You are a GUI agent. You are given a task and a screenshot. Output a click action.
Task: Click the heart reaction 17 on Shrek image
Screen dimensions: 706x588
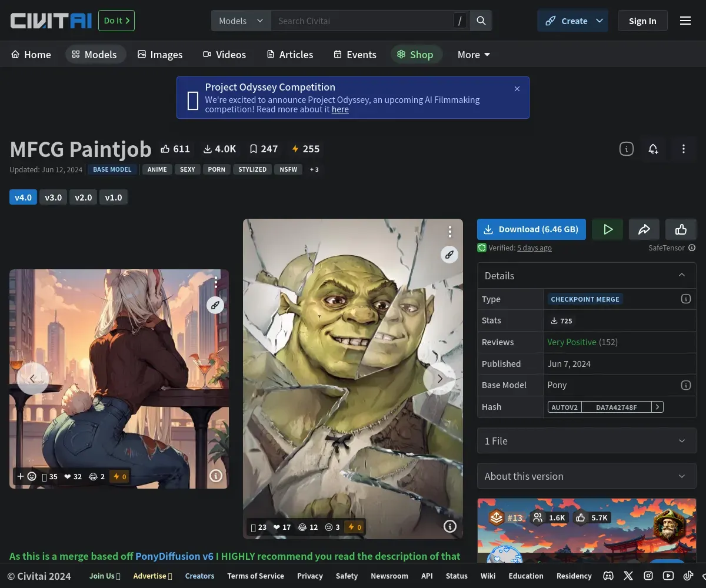[x=282, y=527]
